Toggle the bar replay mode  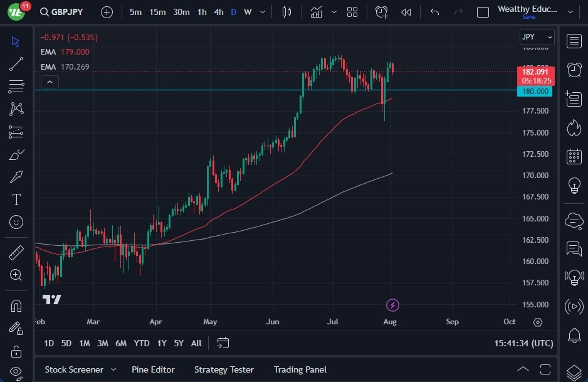404,12
